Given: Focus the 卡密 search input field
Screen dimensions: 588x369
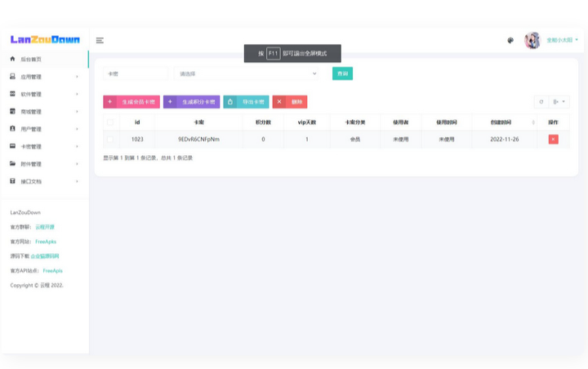Looking at the screenshot, I should (x=136, y=73).
